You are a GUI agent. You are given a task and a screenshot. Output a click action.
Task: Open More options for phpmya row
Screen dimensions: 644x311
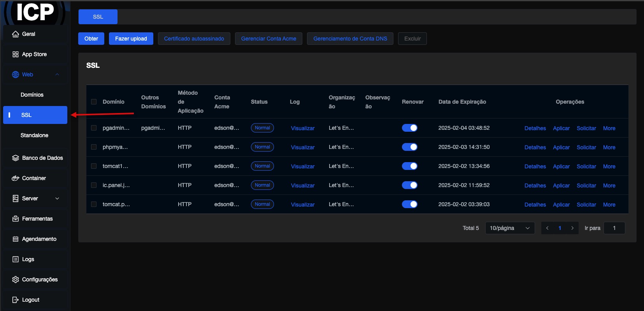pos(609,147)
